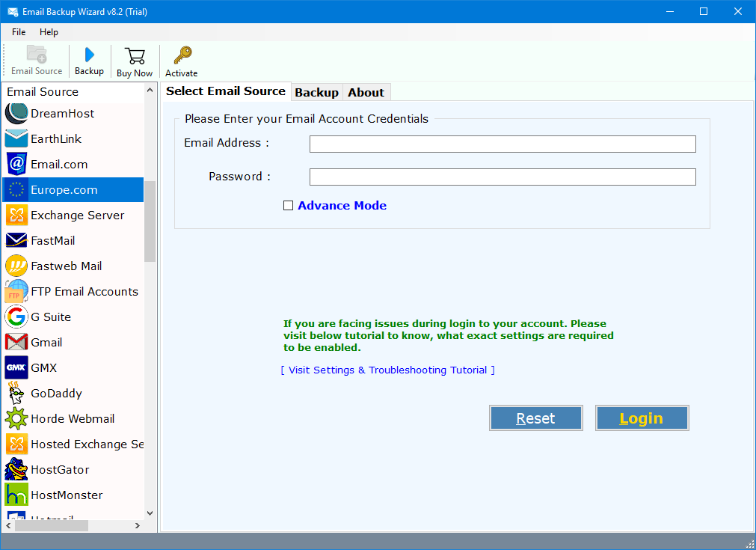Click horizontal scroll right arrow in list

point(138,525)
